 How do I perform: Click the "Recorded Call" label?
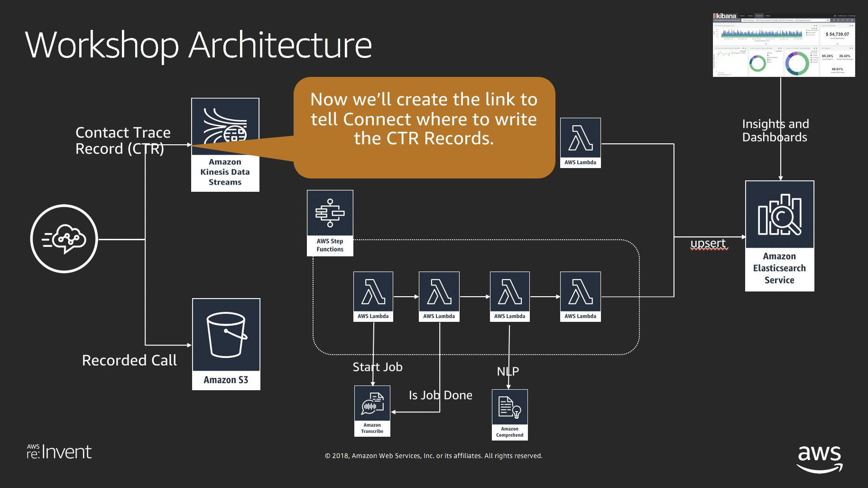click(x=129, y=360)
